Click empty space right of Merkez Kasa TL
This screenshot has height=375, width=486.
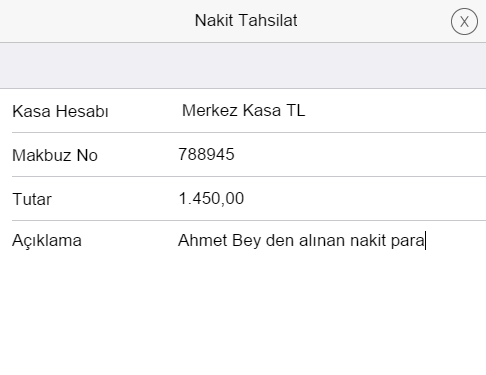[395, 110]
